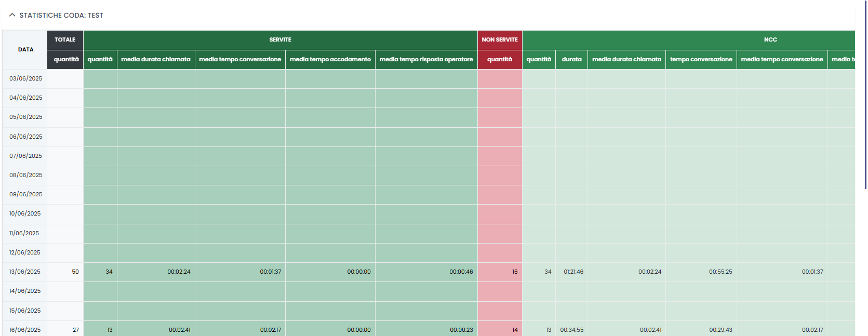The image size is (868, 336).
Task: Click the media tempo risposta operatore header
Action: [426, 60]
